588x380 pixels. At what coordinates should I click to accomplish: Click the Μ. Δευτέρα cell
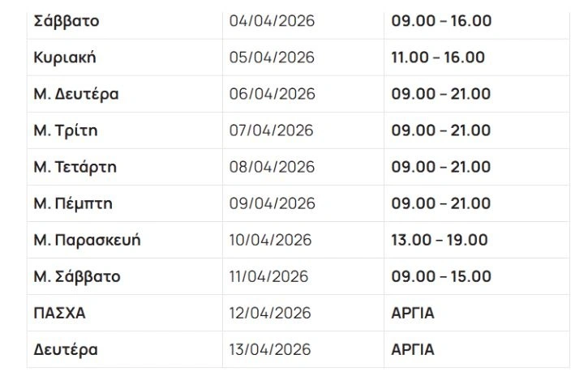(76, 94)
